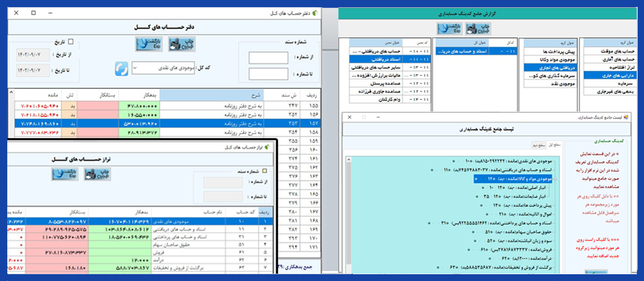Screen dimensions: 644x281
Task: Enable the date (تاریخ) filter checkbox
Action: tap(71, 42)
